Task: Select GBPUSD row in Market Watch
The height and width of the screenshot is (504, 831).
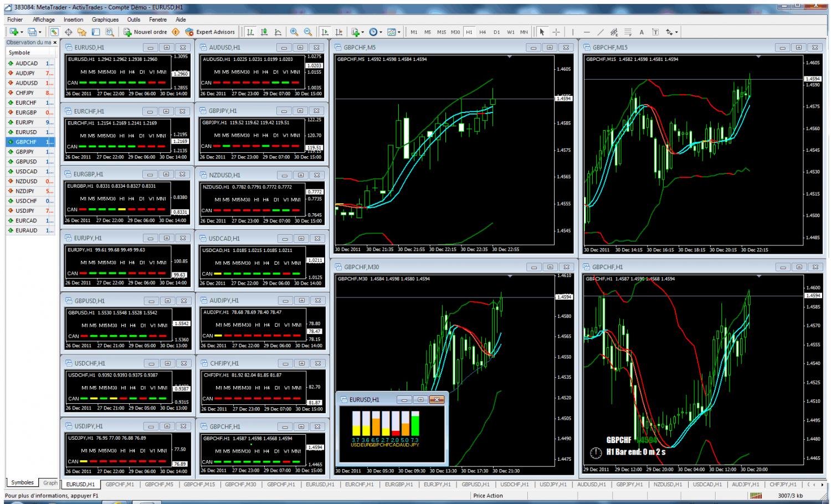Action: pos(30,162)
